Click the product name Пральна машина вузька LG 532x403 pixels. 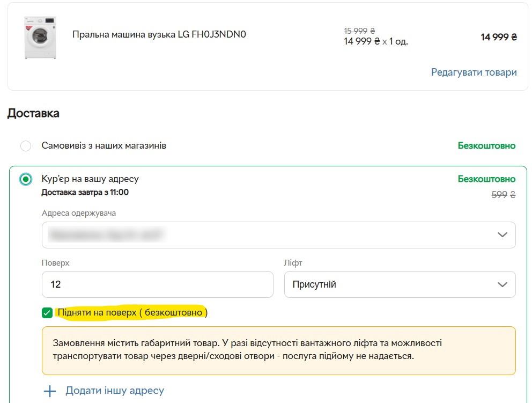159,35
